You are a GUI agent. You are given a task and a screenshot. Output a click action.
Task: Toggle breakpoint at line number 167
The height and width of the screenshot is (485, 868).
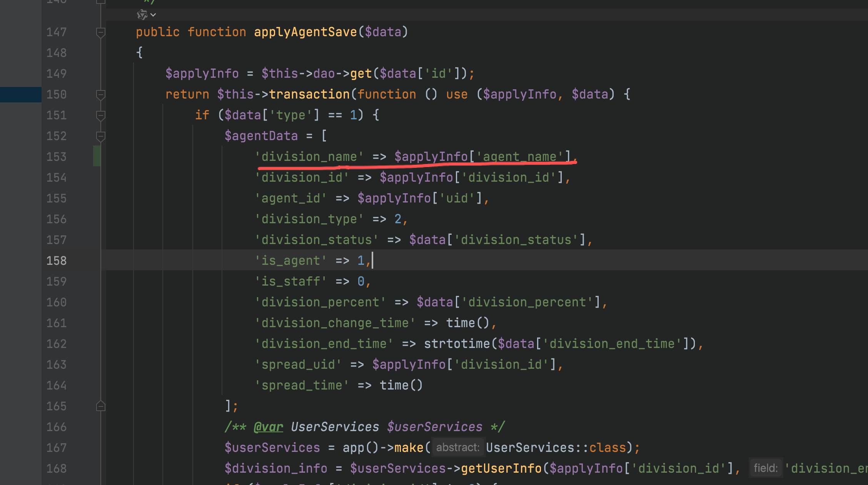coord(57,448)
